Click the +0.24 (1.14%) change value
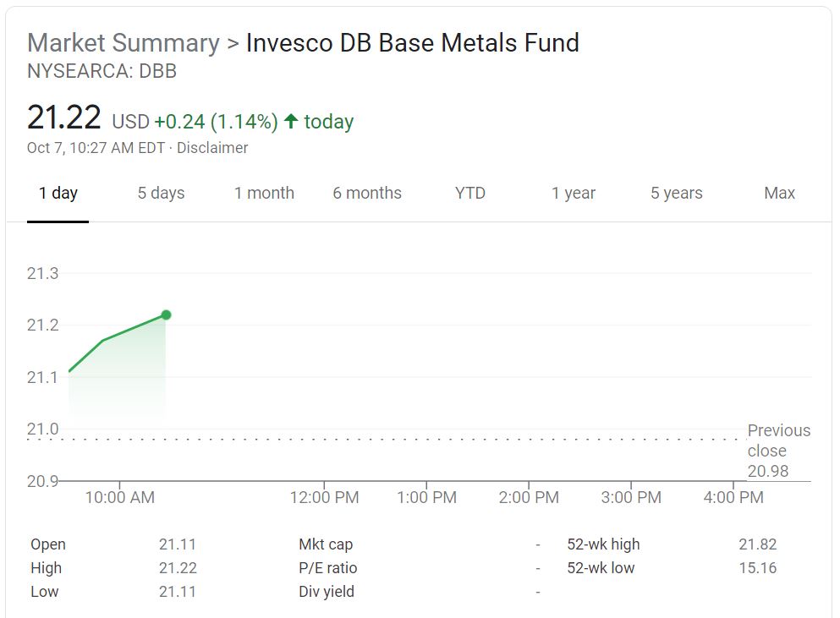840x618 pixels. coord(216,122)
